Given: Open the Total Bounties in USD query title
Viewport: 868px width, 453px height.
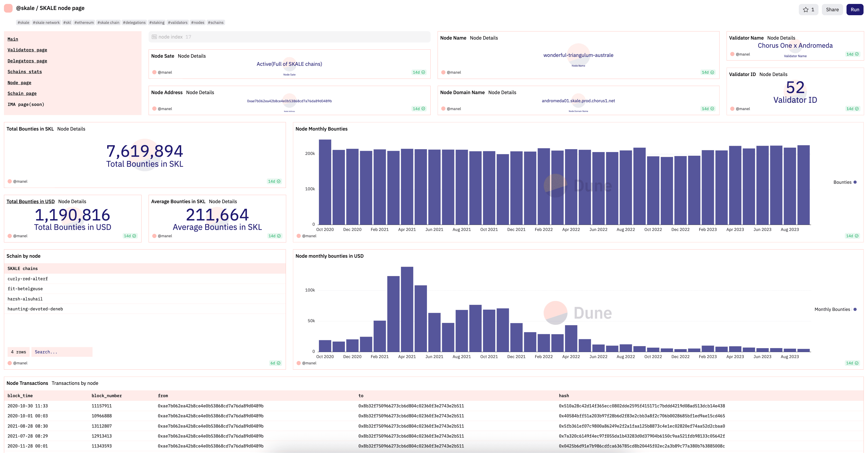Looking at the screenshot, I should pos(30,202).
